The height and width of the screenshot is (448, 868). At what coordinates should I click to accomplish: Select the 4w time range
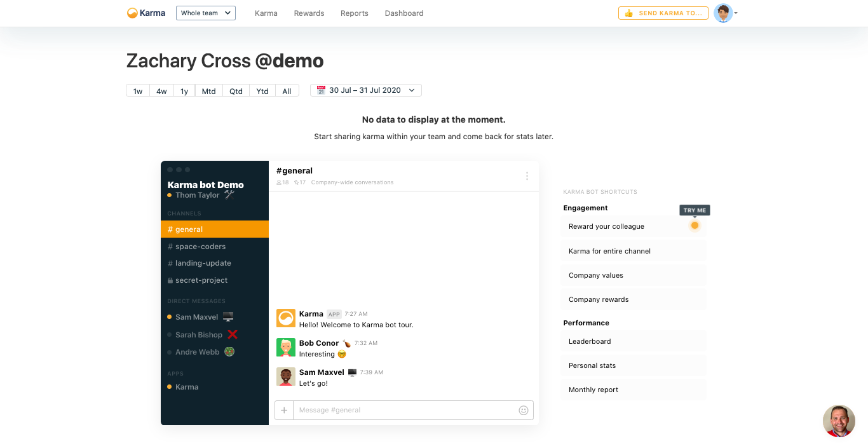[161, 91]
